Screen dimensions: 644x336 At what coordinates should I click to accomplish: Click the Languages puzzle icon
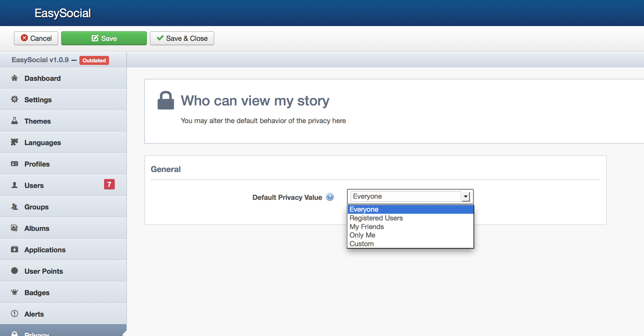coord(14,142)
